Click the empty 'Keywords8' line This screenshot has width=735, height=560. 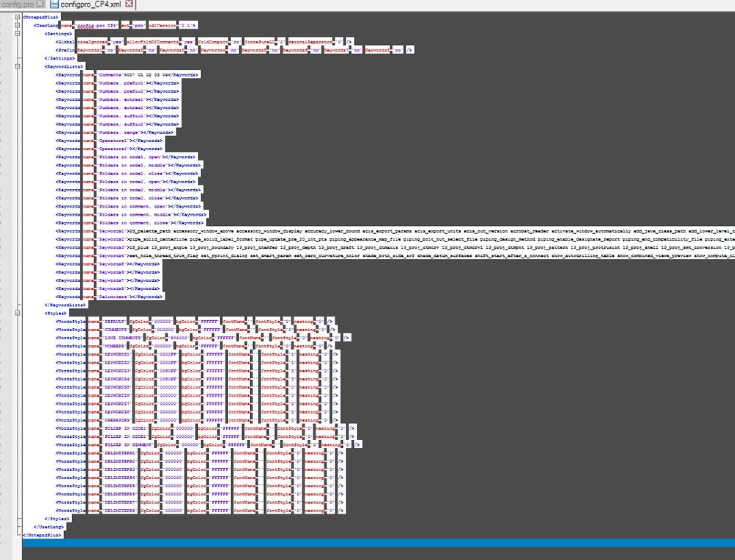click(x=108, y=288)
